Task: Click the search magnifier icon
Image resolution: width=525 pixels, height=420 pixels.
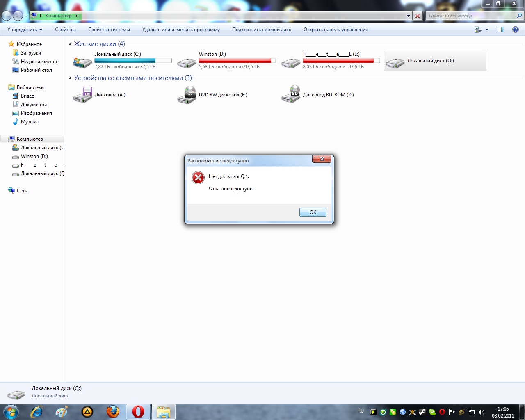Action: click(x=520, y=16)
